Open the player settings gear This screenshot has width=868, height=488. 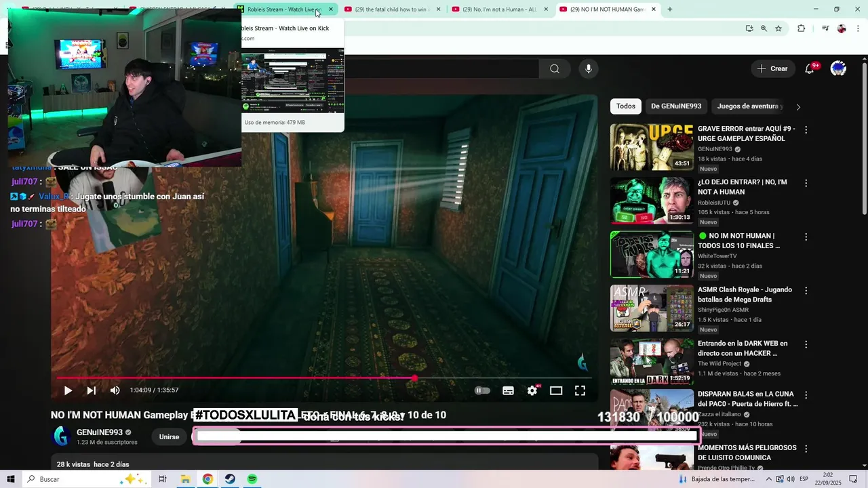coord(532,390)
